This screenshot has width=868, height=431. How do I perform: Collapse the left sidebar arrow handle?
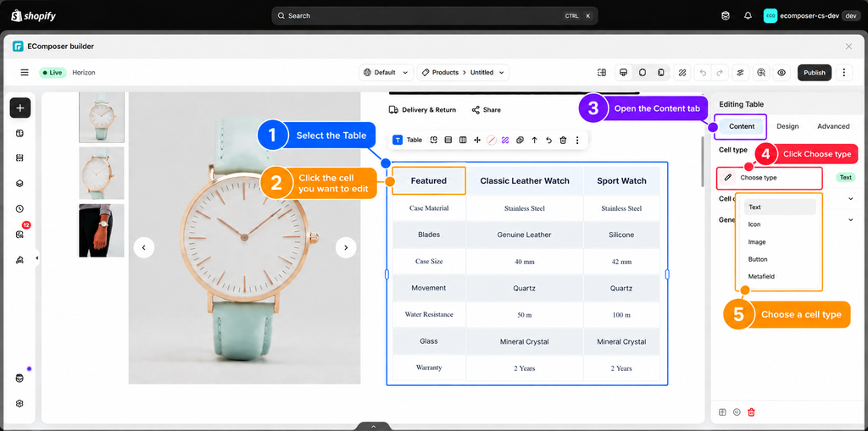36,257
